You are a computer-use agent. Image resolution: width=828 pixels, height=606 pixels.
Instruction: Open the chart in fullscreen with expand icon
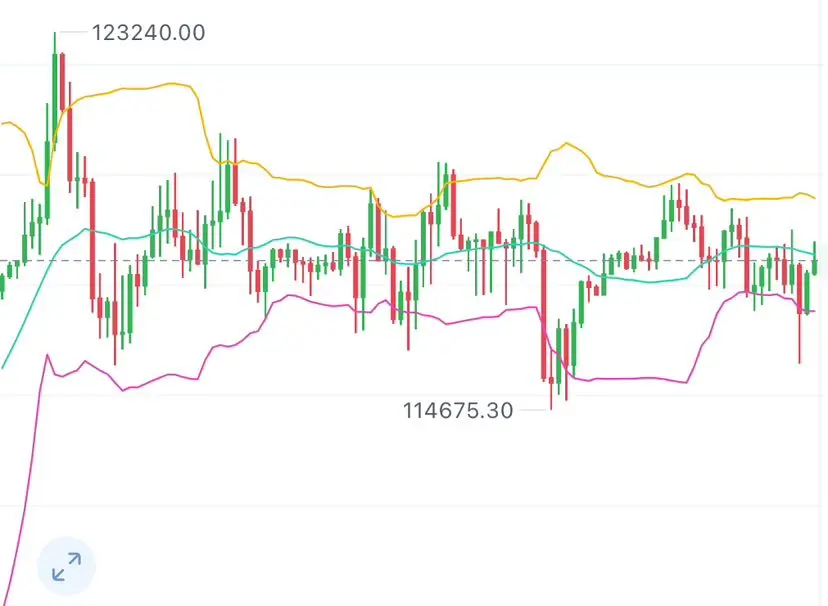pyautogui.click(x=66, y=566)
